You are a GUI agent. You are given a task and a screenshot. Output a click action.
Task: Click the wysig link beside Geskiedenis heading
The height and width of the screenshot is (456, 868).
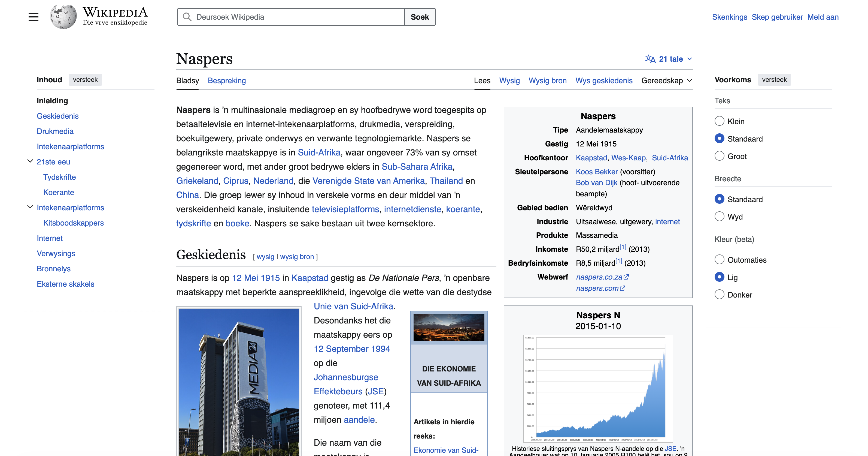pyautogui.click(x=266, y=257)
